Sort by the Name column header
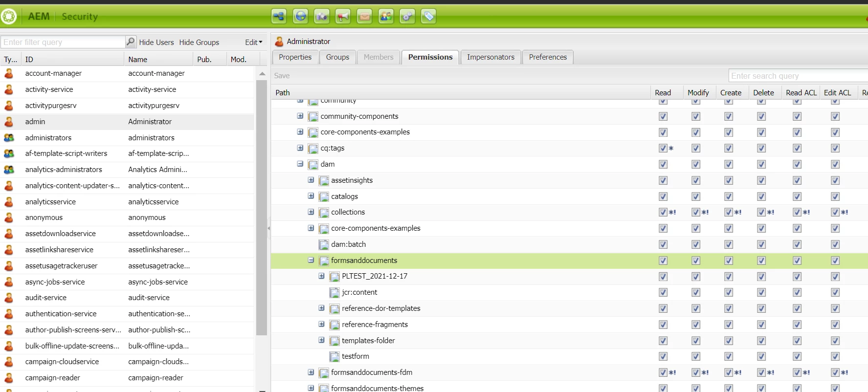 [x=158, y=59]
